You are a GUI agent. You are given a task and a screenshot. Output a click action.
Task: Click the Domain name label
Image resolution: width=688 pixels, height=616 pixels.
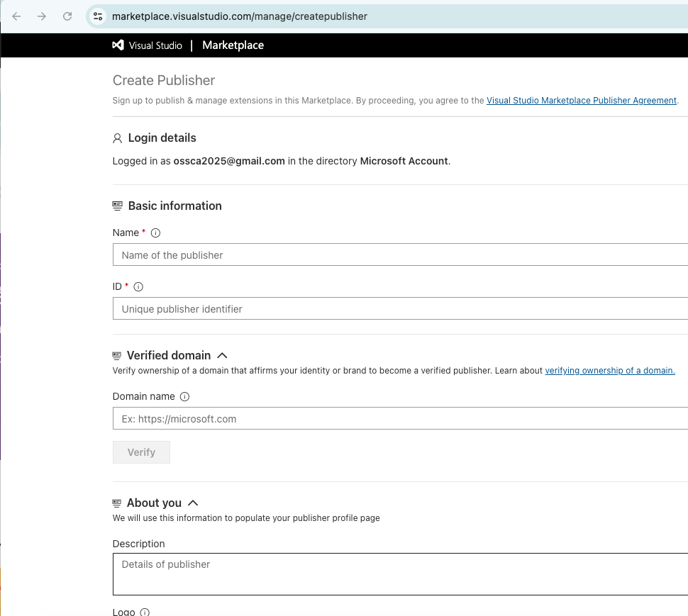click(143, 396)
